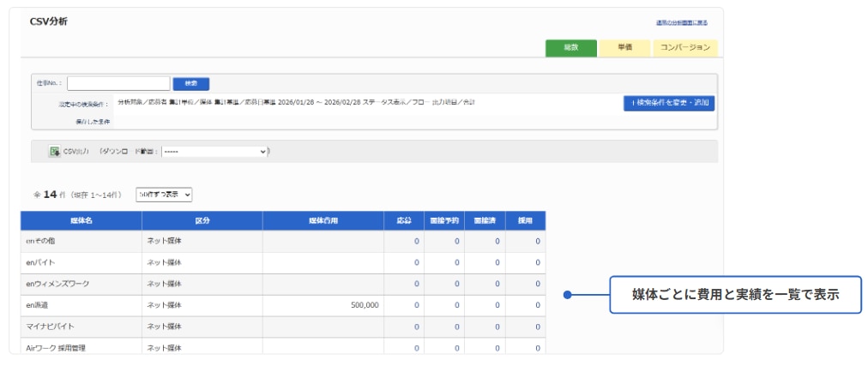Screen dimensions: 868x366
Task: Open the 採用 count for en派遣
Action: point(538,305)
